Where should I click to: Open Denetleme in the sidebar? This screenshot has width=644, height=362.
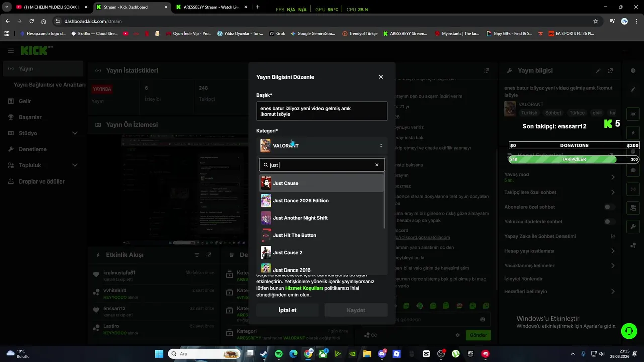(x=43, y=149)
